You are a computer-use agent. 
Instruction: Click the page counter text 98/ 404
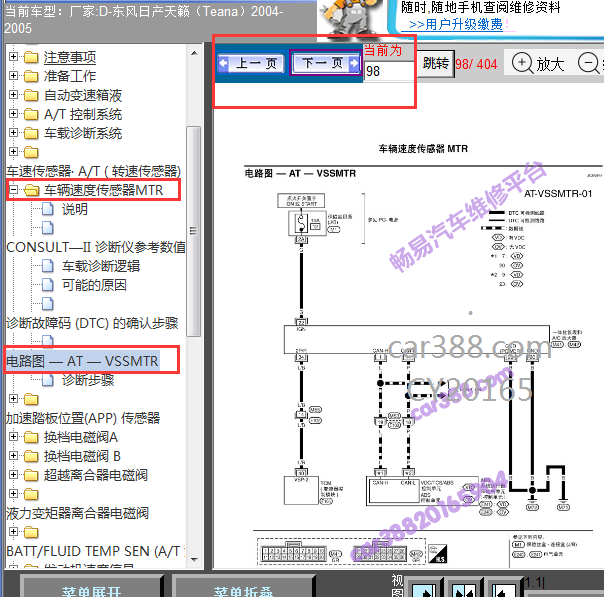click(x=476, y=64)
